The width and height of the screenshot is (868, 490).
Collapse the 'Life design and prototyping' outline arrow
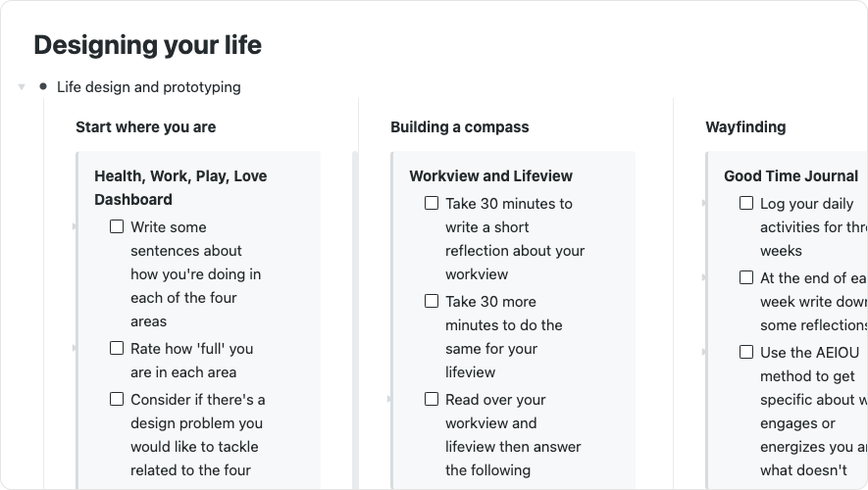22,87
